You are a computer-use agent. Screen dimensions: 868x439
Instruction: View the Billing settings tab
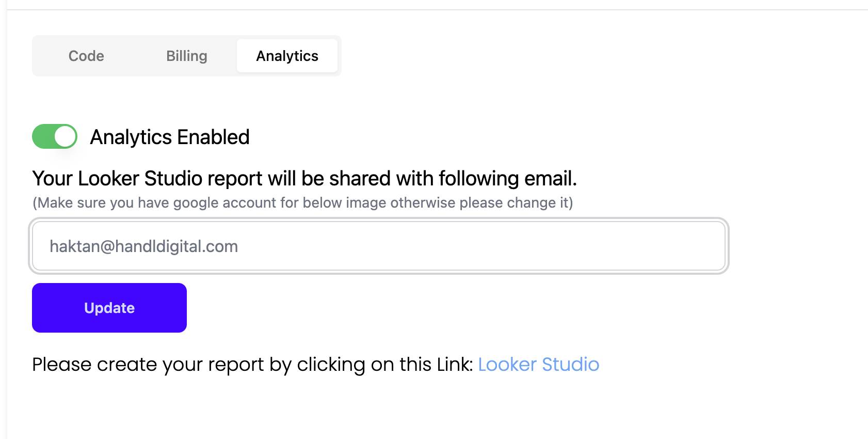tap(186, 56)
